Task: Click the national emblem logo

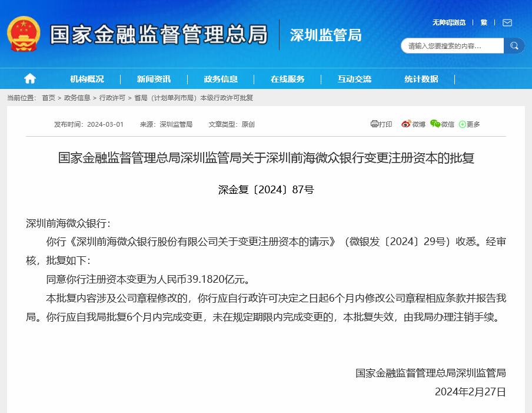Action: (x=24, y=34)
